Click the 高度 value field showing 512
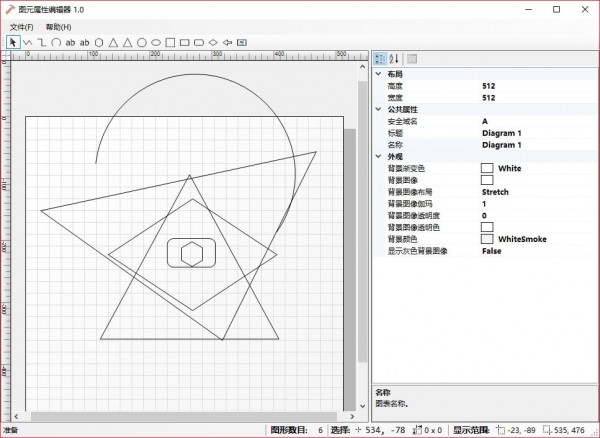 (x=488, y=86)
